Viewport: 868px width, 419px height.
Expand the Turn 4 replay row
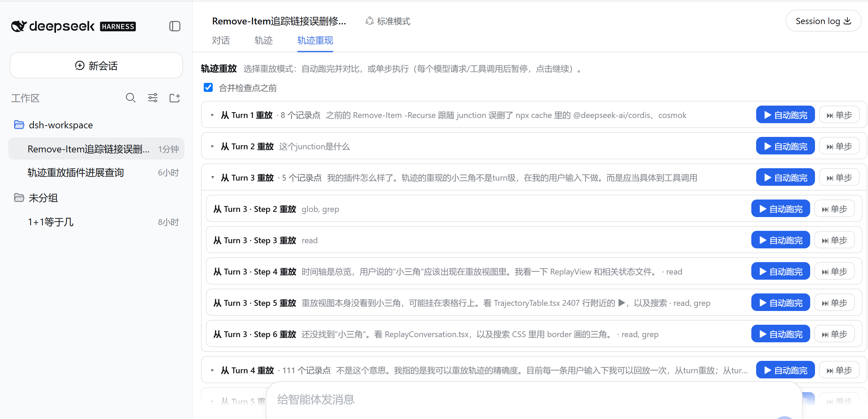(x=213, y=370)
